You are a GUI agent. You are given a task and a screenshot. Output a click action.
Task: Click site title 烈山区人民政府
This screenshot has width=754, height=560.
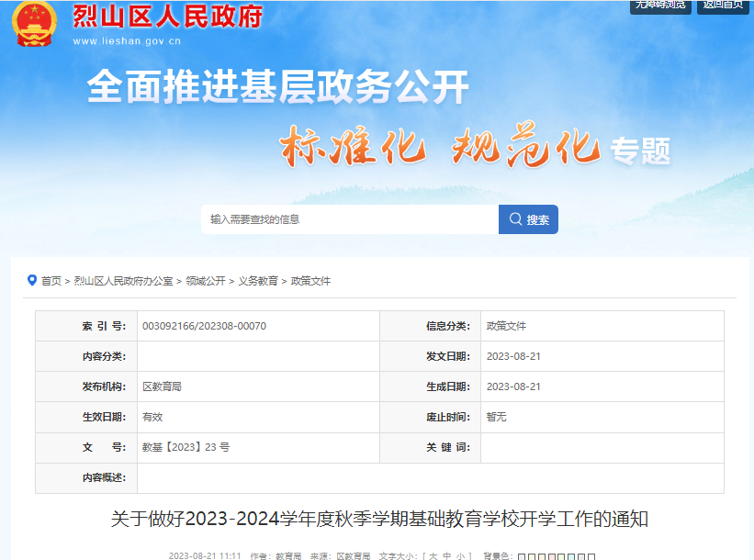[x=167, y=17]
